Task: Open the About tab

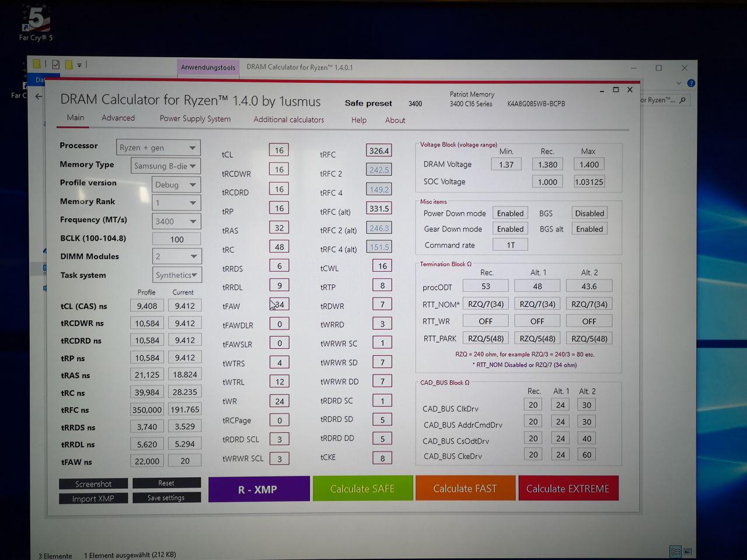Action: tap(395, 120)
